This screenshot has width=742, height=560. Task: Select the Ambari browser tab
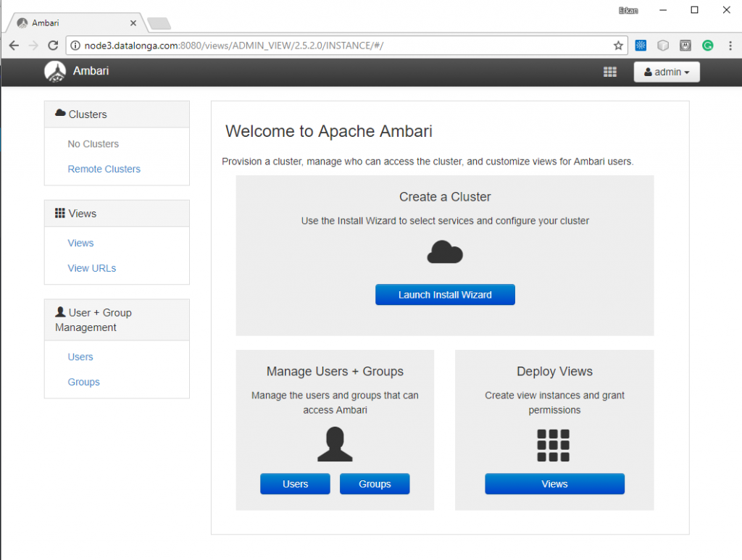click(75, 22)
